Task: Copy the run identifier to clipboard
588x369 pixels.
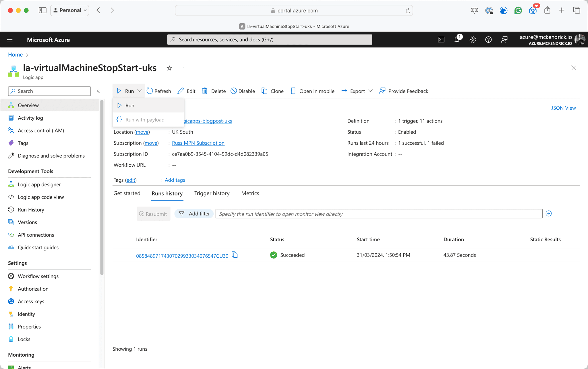Action: [235, 255]
